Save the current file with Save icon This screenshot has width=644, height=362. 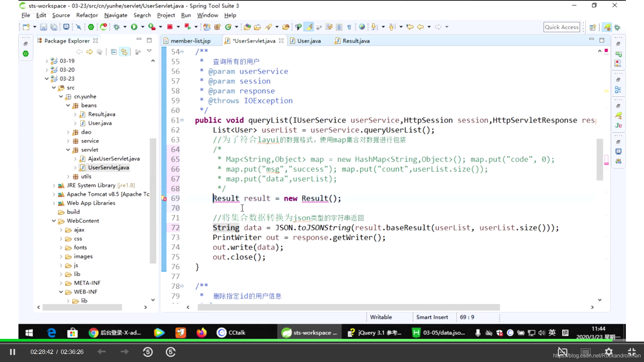point(44,27)
